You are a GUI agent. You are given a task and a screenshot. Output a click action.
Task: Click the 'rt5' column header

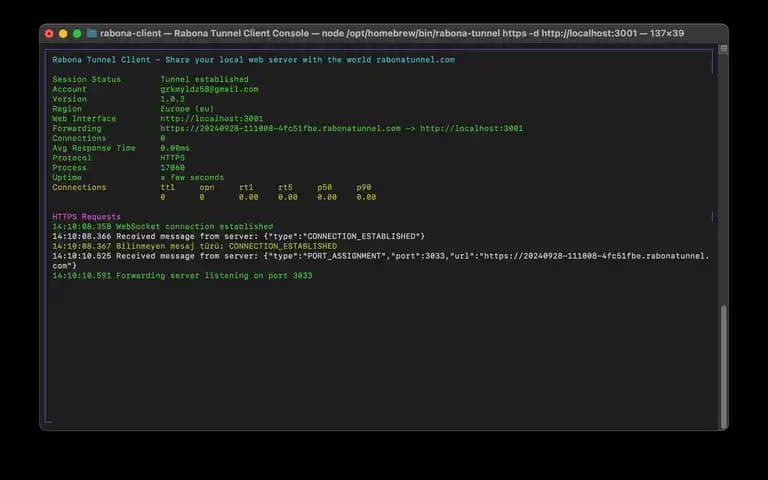tap(285, 187)
